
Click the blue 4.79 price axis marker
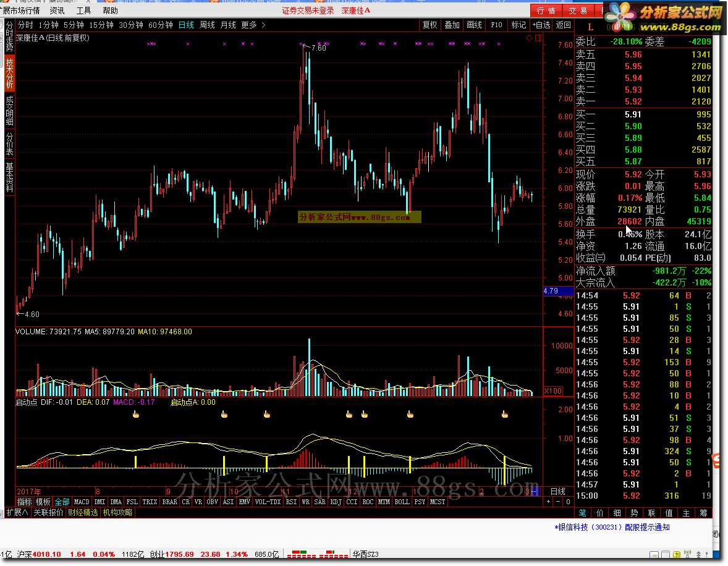557,291
